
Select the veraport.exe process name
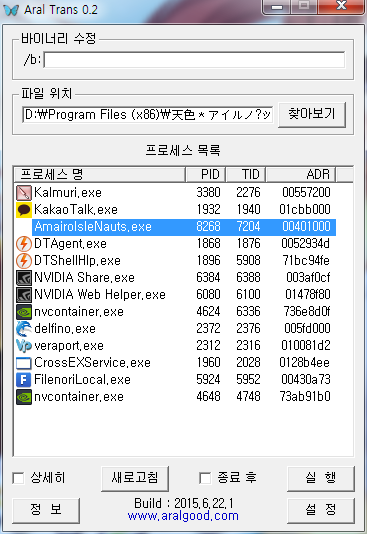[69, 346]
